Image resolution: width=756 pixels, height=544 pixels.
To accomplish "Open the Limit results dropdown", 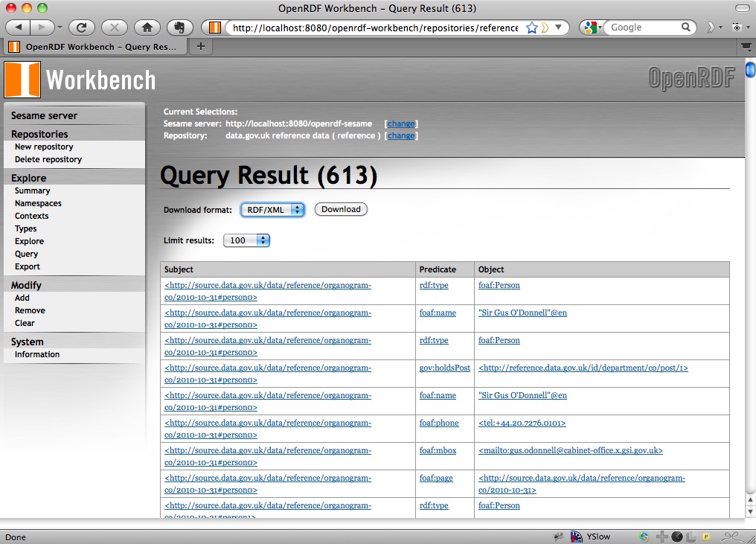I will tap(246, 240).
